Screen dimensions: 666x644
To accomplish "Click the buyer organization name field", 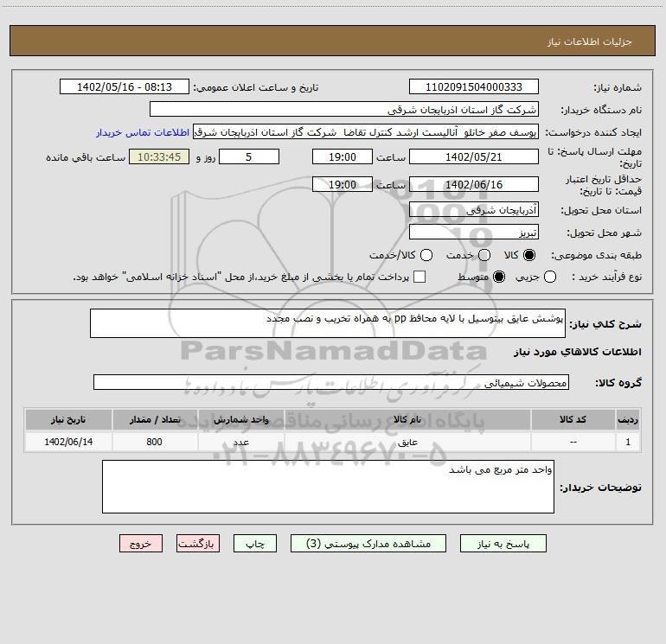I will point(344,109).
